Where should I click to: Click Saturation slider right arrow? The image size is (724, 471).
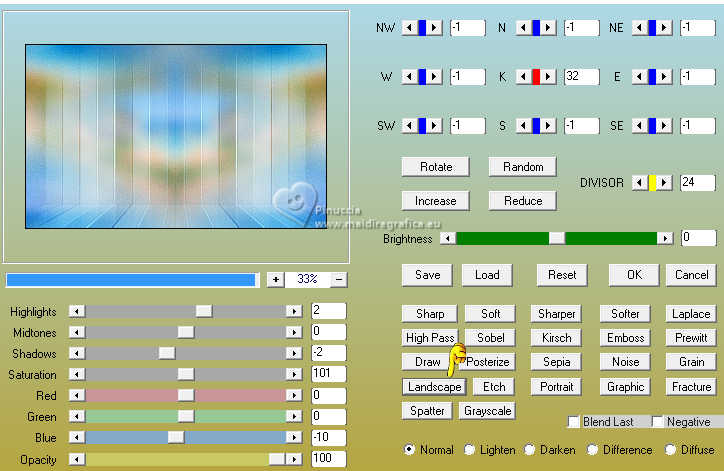[294, 374]
